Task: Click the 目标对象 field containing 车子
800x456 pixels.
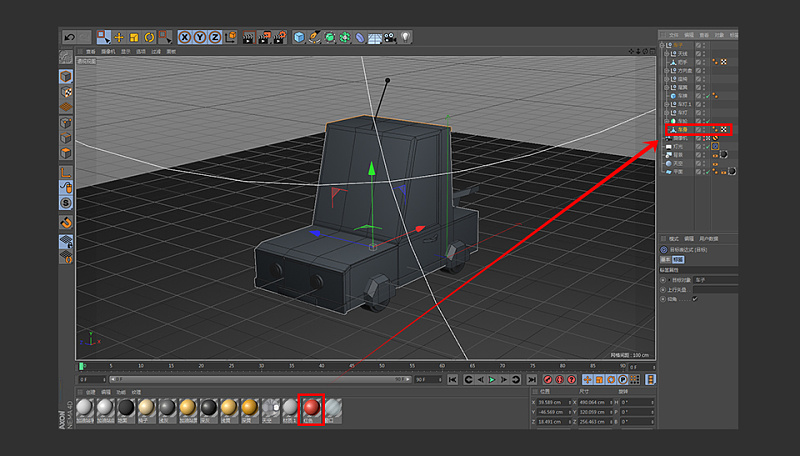Action: tap(715, 280)
